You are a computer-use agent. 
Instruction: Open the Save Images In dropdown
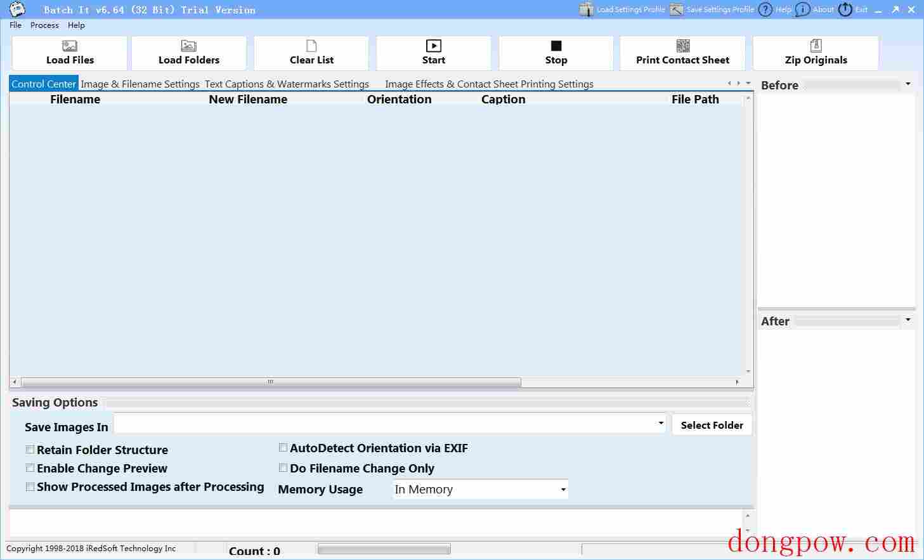(661, 423)
